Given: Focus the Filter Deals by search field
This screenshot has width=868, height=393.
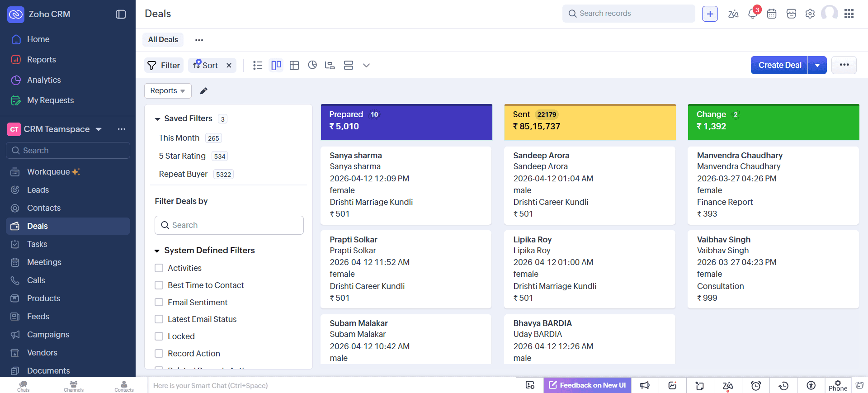Looking at the screenshot, I should (x=229, y=225).
